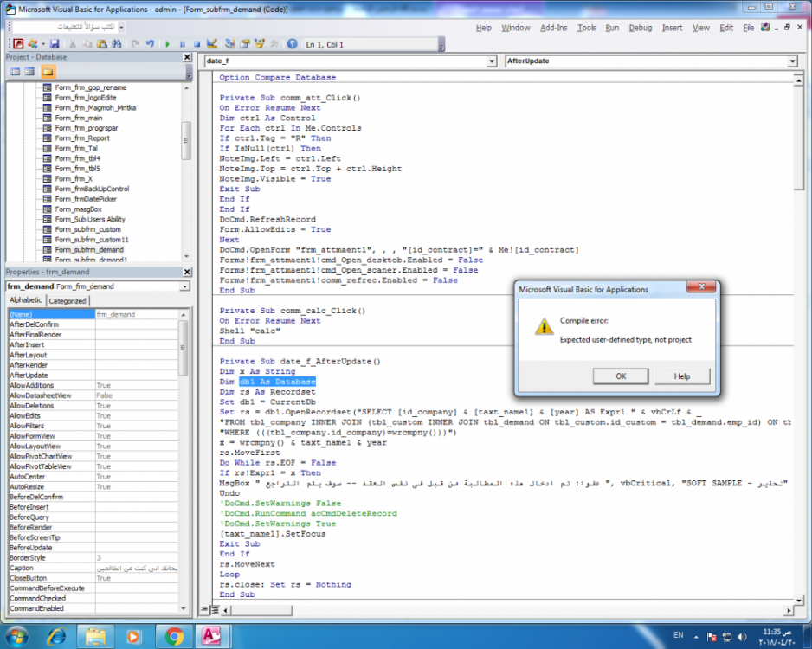Open Internet Explorer from the taskbar
The width and height of the screenshot is (812, 649).
coord(57,636)
